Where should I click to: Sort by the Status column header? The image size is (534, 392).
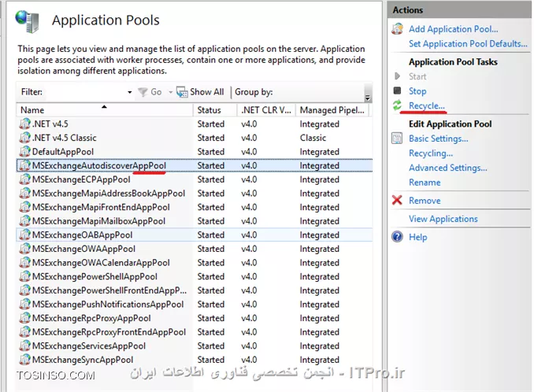click(x=215, y=110)
